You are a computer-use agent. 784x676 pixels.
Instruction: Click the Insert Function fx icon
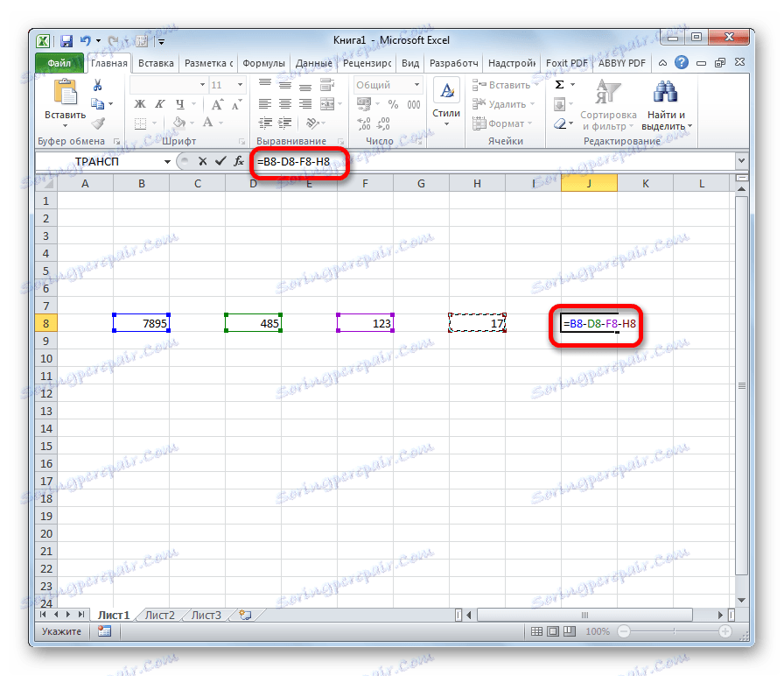pos(239,161)
